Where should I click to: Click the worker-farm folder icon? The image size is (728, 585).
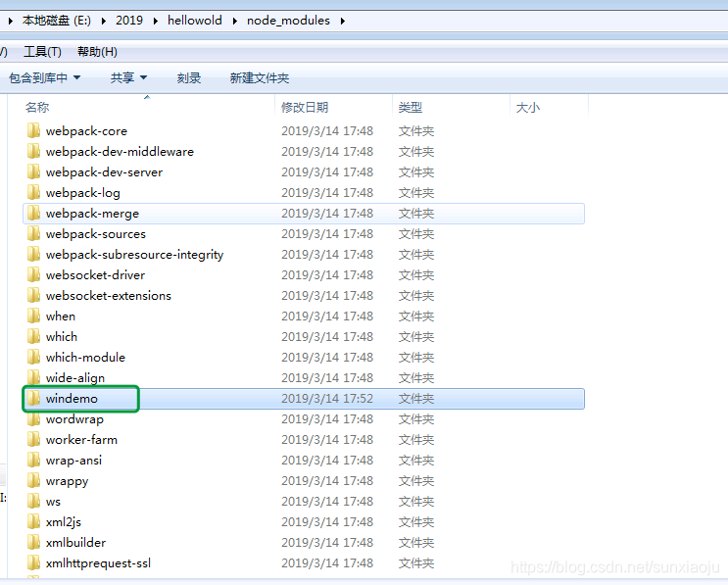click(33, 440)
